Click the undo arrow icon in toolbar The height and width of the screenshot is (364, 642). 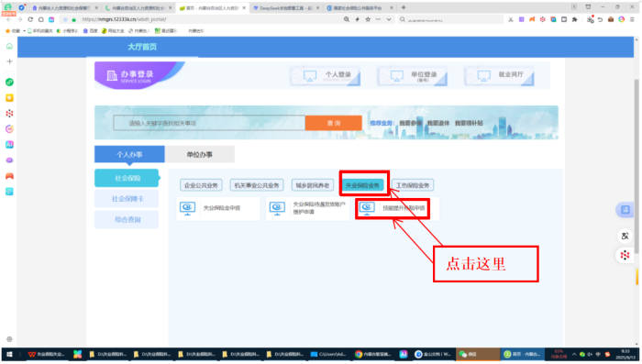click(x=600, y=19)
